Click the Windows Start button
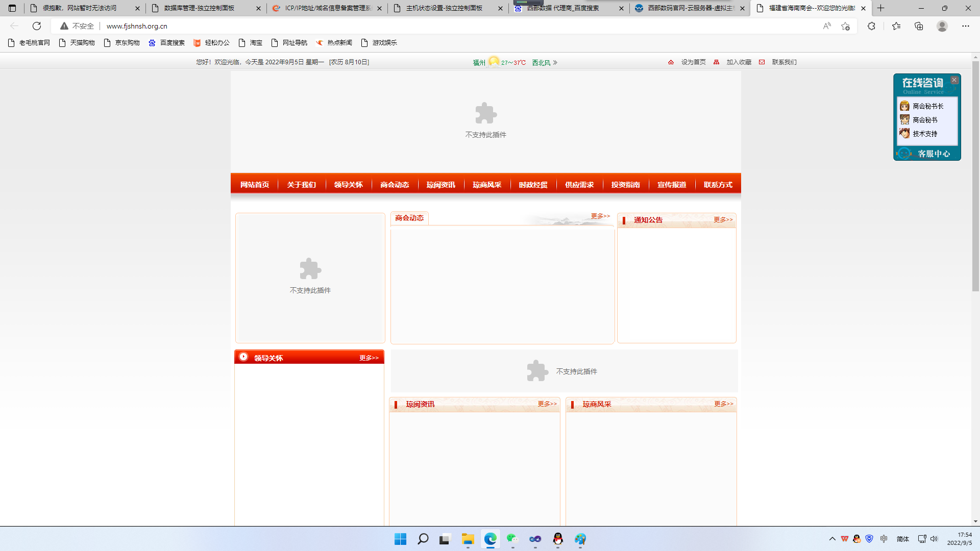This screenshot has width=980, height=551. pyautogui.click(x=400, y=539)
